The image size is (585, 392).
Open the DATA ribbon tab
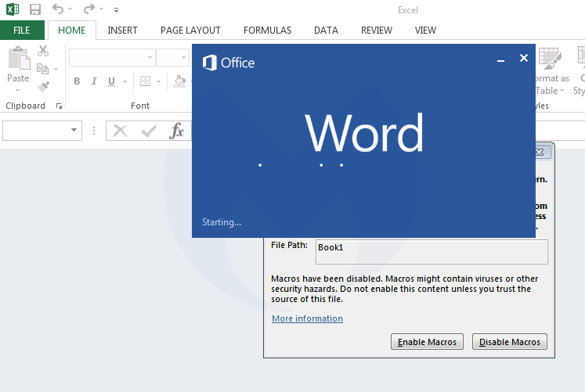coord(326,31)
